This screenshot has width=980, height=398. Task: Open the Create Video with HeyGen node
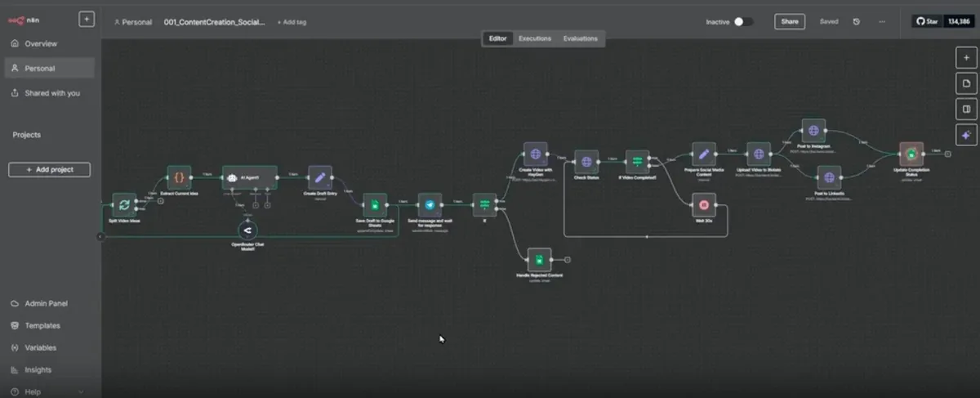(x=536, y=154)
